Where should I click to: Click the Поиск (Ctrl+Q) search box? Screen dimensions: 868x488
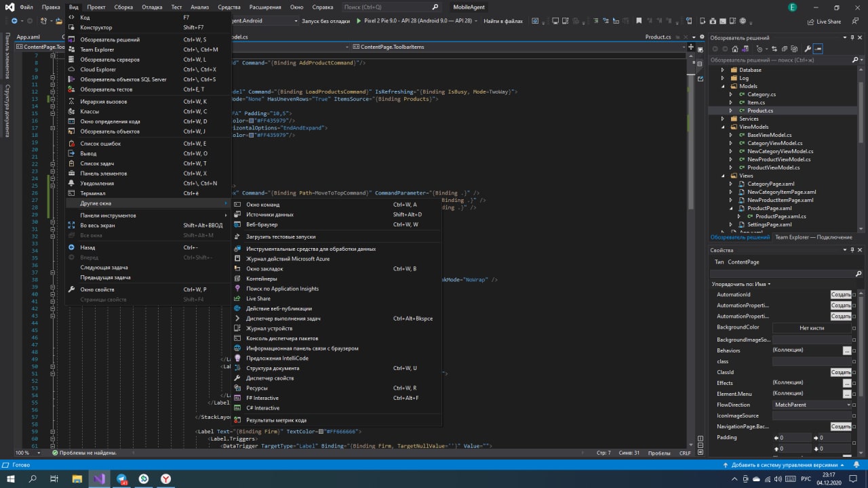pos(392,7)
